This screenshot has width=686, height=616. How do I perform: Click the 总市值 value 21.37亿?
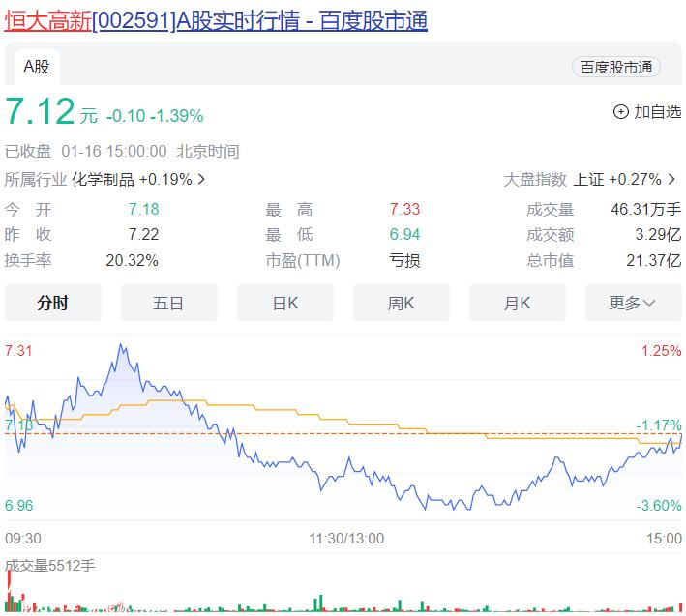[x=654, y=260]
